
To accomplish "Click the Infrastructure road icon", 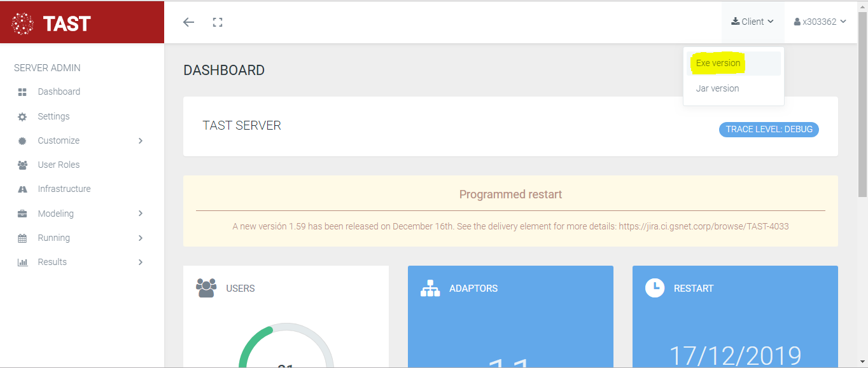I will pyautogui.click(x=22, y=189).
